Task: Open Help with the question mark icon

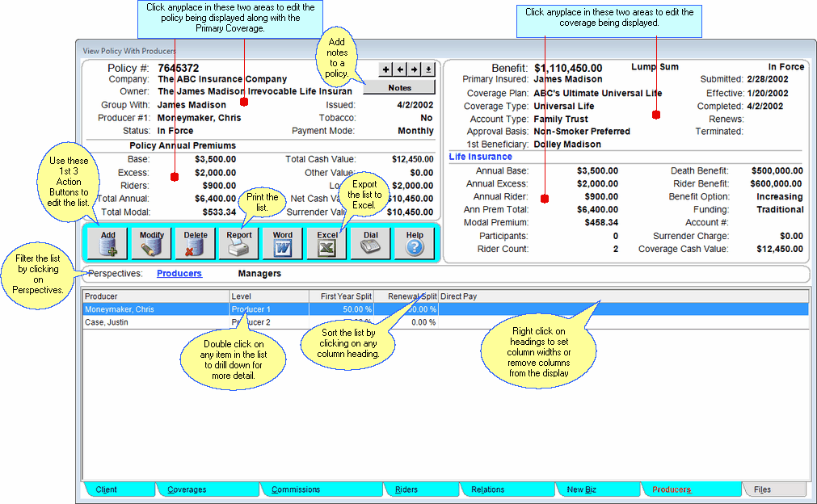Action: [414, 243]
